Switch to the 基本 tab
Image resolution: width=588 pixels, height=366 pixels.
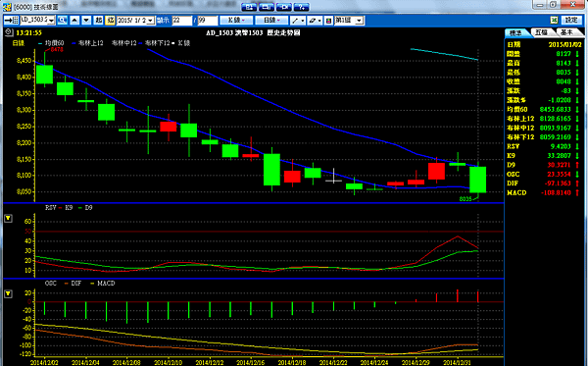click(566, 32)
